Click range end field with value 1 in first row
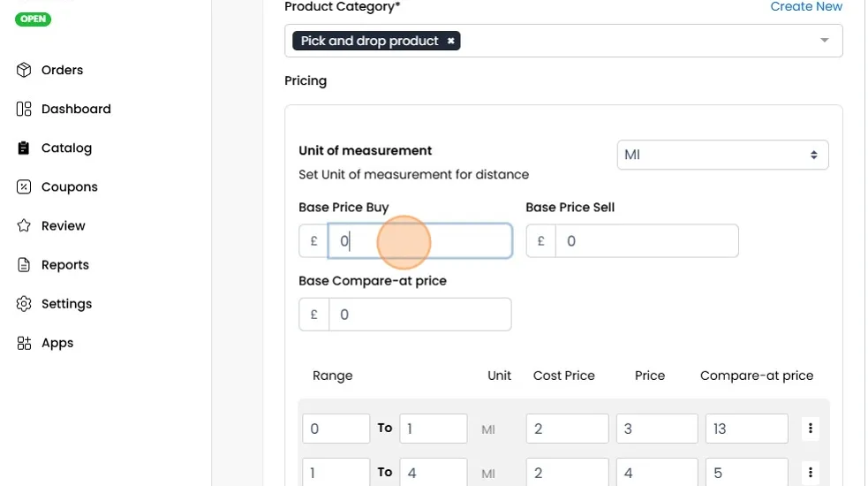Screen dimensions: 868x486 (x=434, y=429)
